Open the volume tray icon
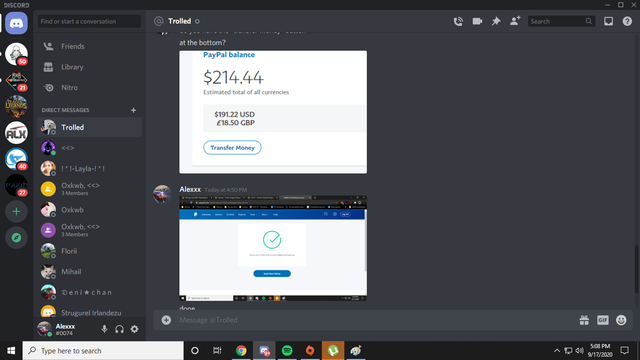This screenshot has width=640, height=360. (x=579, y=351)
